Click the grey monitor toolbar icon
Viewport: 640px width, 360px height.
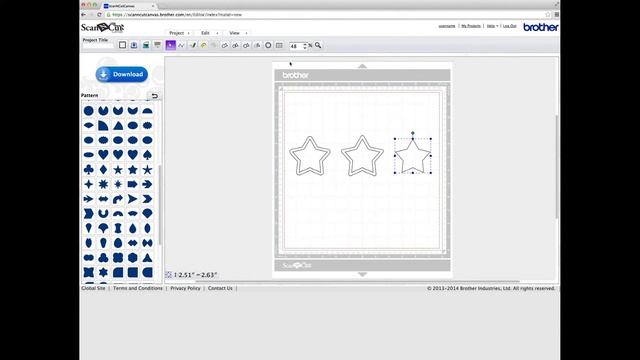click(x=157, y=45)
